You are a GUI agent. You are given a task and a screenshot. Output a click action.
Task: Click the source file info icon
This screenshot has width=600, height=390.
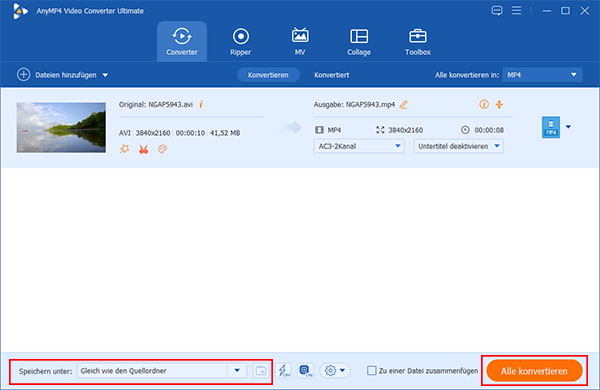(x=201, y=104)
